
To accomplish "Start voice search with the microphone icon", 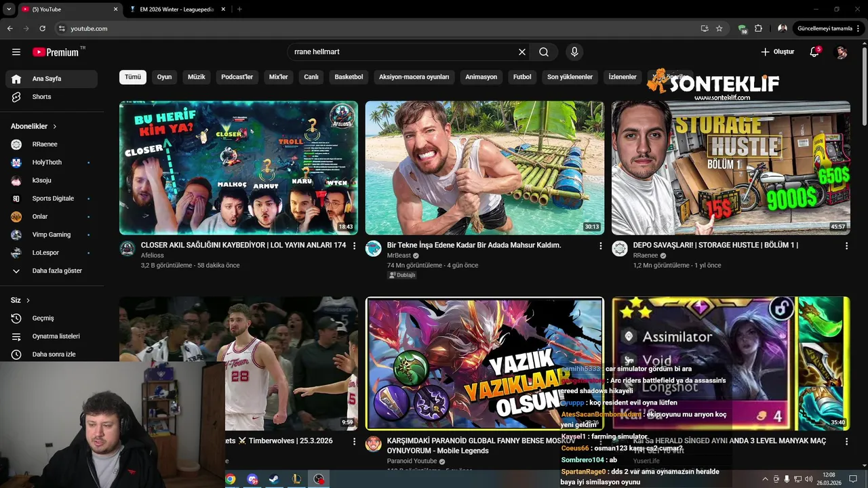I will (x=574, y=52).
